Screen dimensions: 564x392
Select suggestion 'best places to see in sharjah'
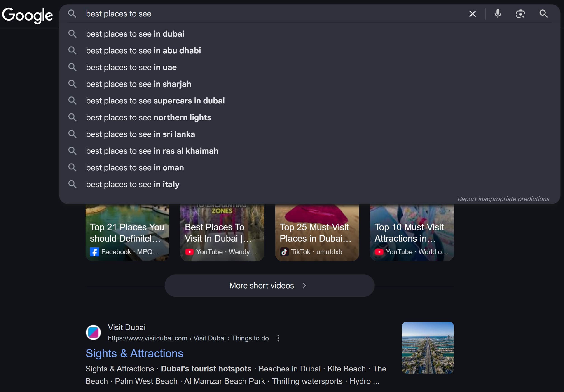(309, 84)
